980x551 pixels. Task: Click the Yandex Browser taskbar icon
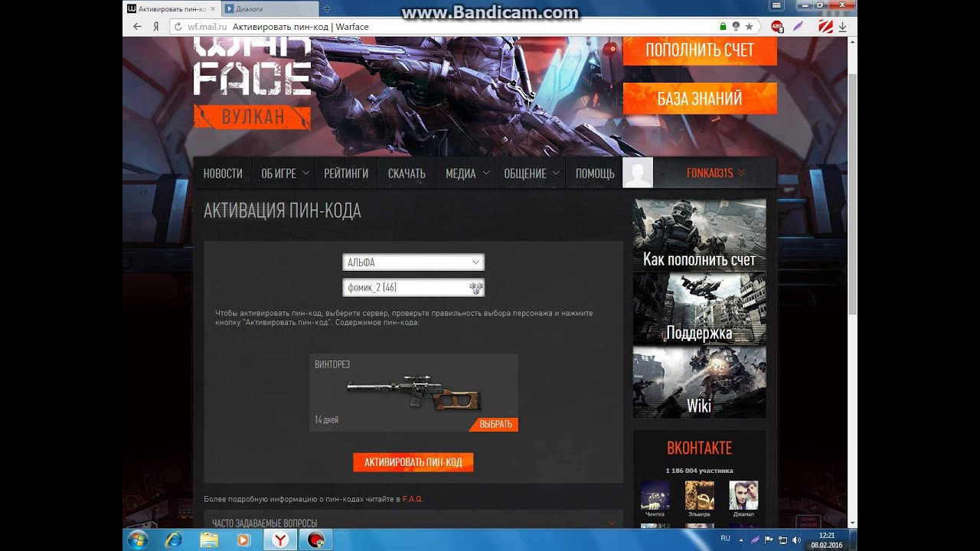coord(280,540)
